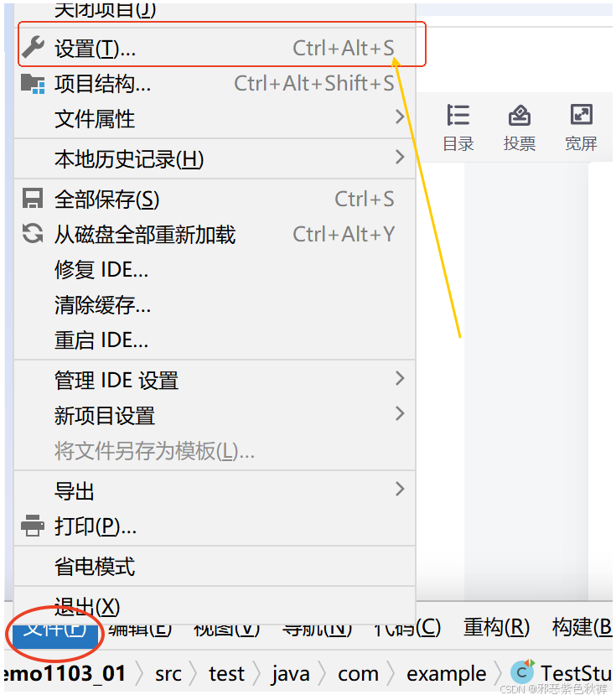616x700 pixels.
Task: Expand the 文件属性 submenu arrow
Action: pyautogui.click(x=400, y=117)
